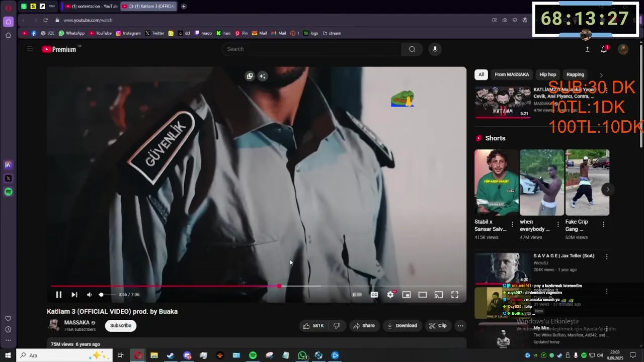Go to YouTube Premium home logo

[x=59, y=49]
